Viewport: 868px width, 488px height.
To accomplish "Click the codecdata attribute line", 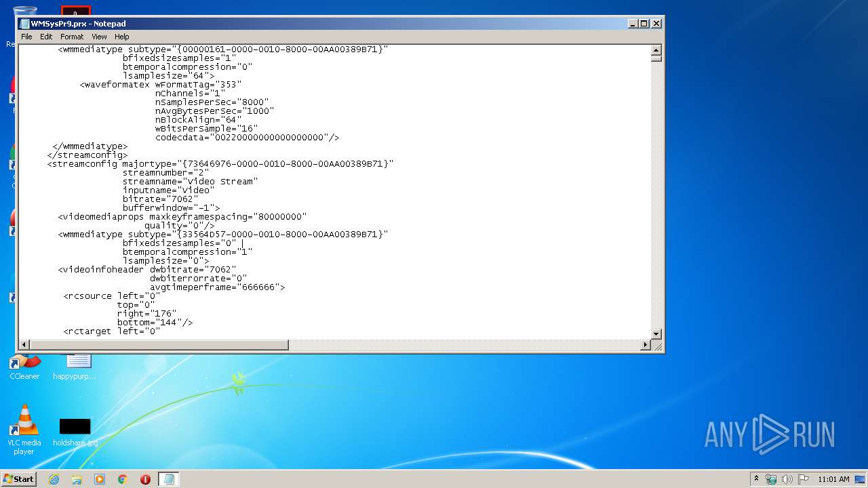I will pos(247,138).
